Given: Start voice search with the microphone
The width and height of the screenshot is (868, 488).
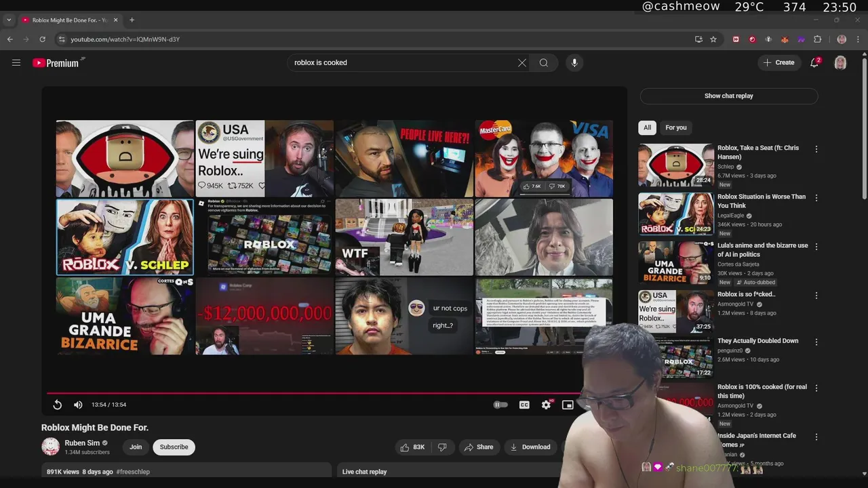Looking at the screenshot, I should point(574,62).
